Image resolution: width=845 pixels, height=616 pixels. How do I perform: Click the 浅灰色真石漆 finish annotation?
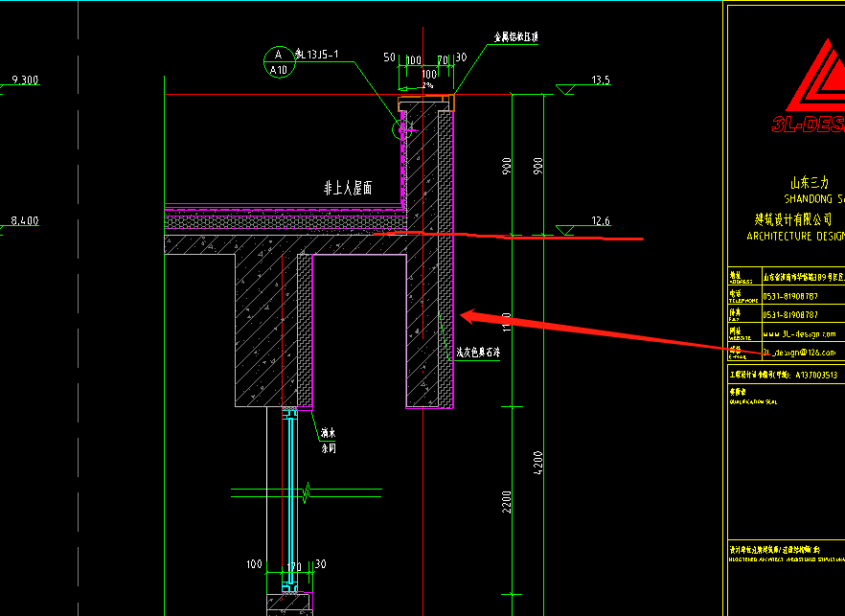(478, 352)
